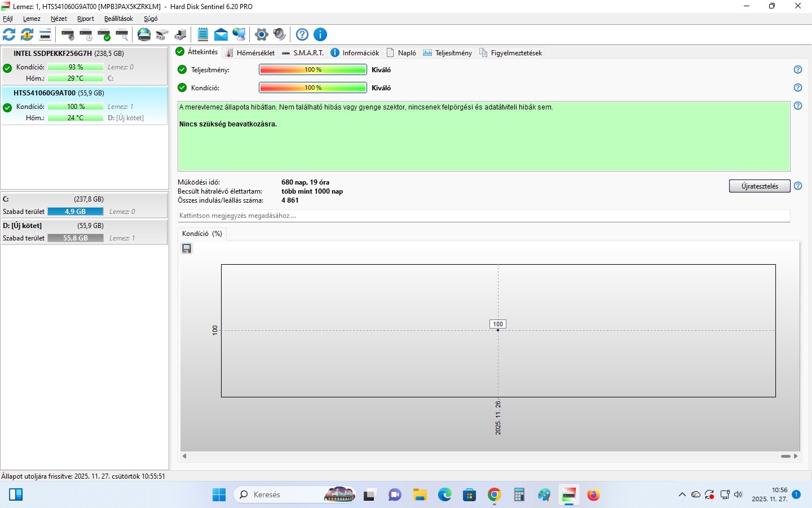Click the disk panel icon in the toolbar
812x508 pixels.
pos(45,34)
